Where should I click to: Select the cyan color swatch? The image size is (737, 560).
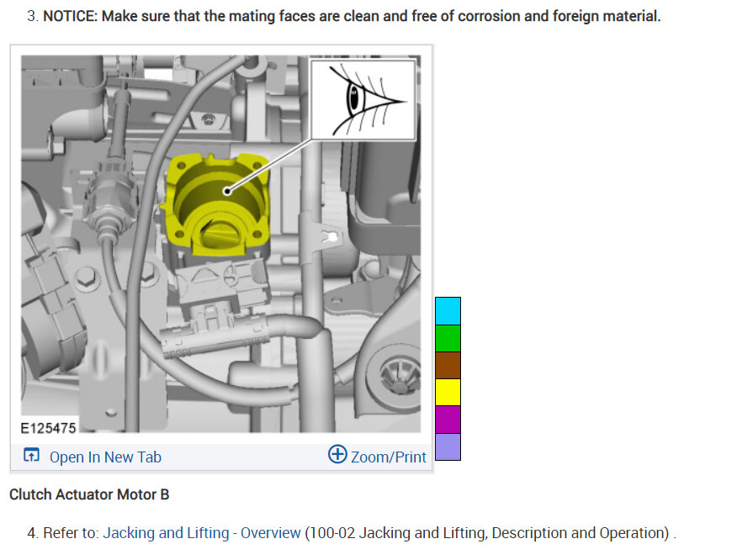[448, 311]
